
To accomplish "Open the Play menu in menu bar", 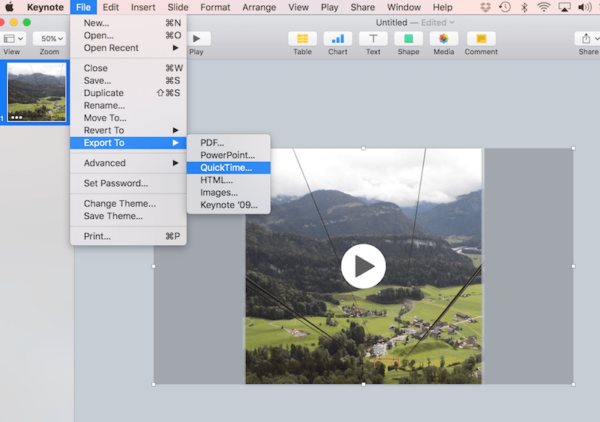I will (329, 7).
